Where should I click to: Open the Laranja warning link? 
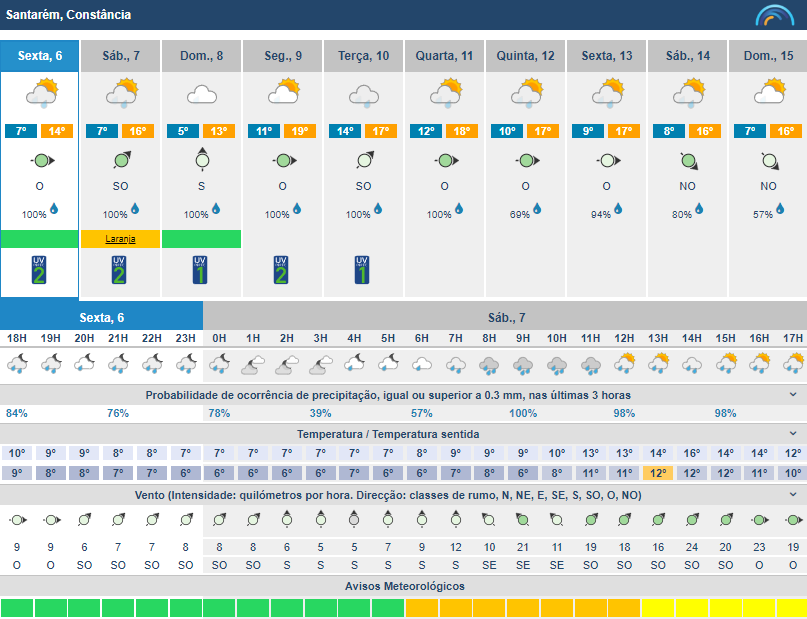coord(120,239)
